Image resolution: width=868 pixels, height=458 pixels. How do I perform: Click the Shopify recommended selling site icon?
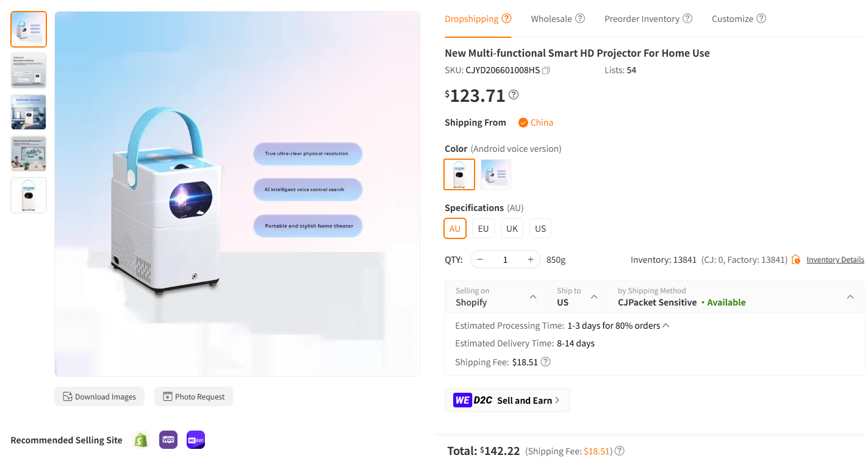(x=142, y=440)
